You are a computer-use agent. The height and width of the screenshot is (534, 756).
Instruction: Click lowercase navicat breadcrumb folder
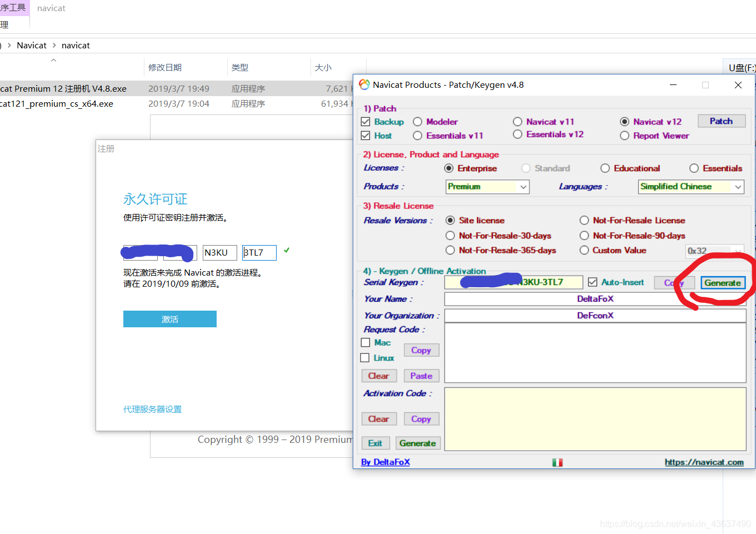click(x=76, y=46)
